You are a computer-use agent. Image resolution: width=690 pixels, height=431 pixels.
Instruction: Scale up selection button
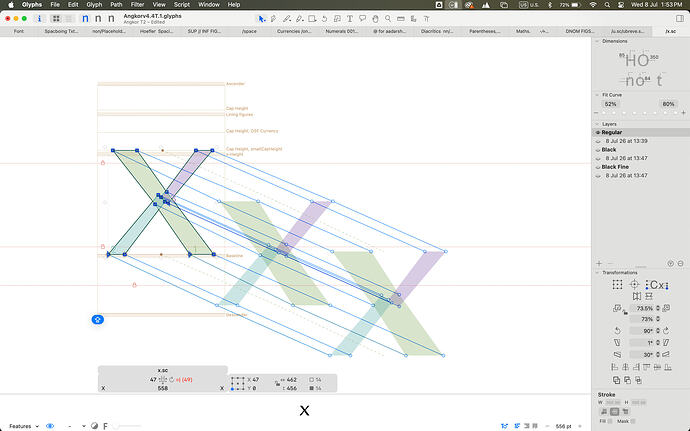(x=666, y=308)
